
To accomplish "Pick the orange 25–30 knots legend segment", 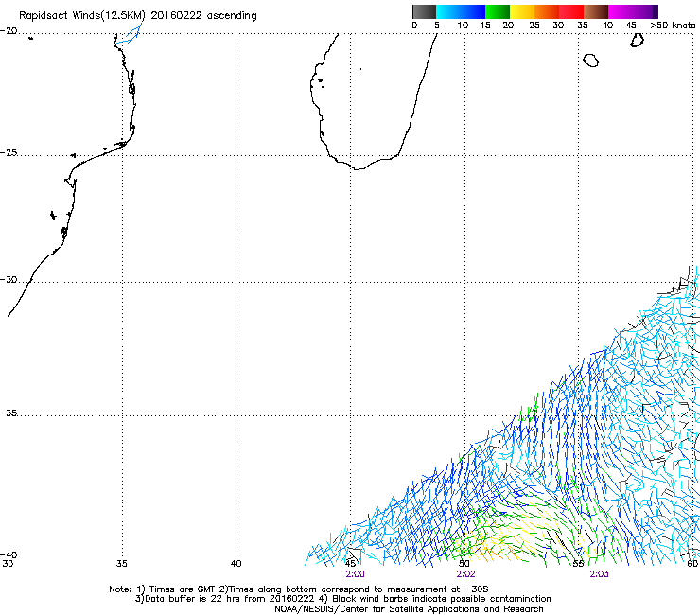I will point(547,11).
